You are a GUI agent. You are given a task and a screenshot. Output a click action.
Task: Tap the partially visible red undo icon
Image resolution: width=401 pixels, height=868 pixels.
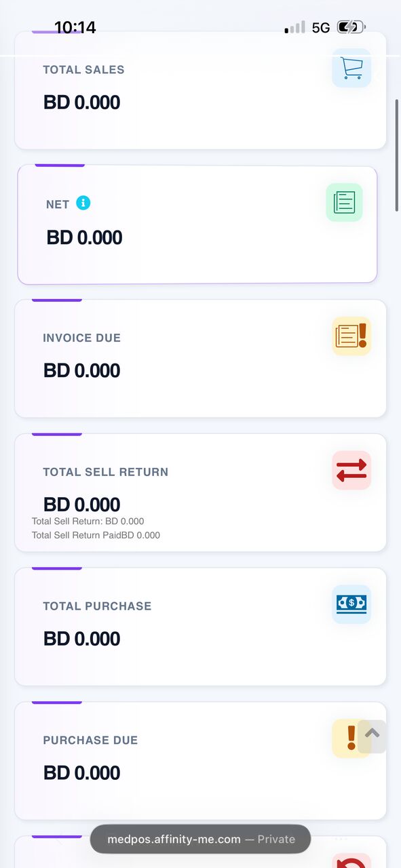351,861
